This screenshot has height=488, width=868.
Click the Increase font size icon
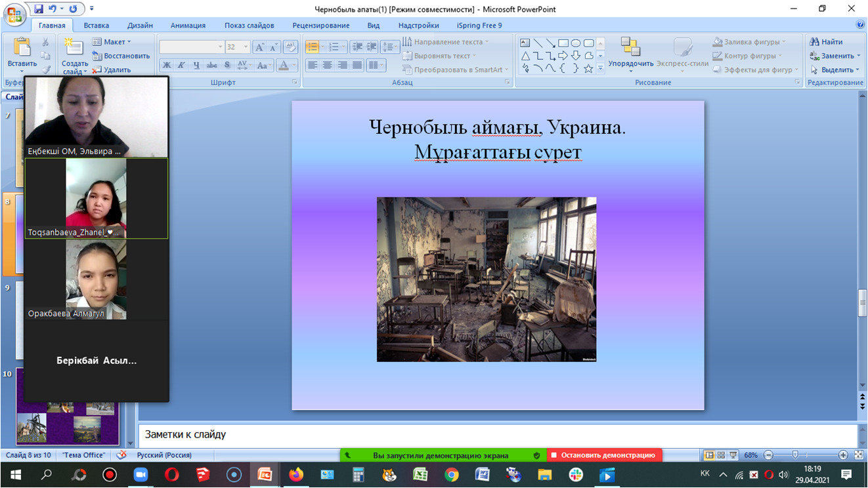coord(259,47)
